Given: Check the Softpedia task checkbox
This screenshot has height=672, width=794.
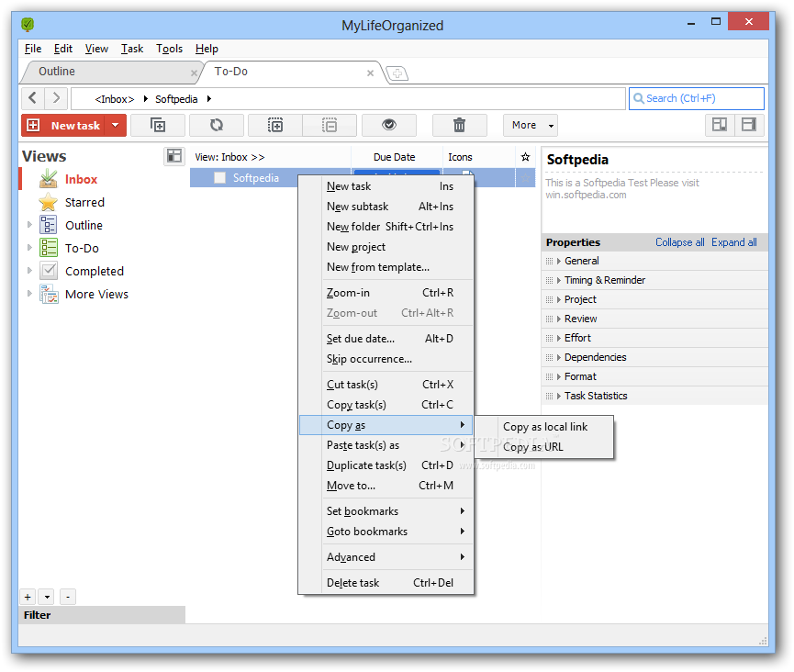Looking at the screenshot, I should tap(219, 178).
